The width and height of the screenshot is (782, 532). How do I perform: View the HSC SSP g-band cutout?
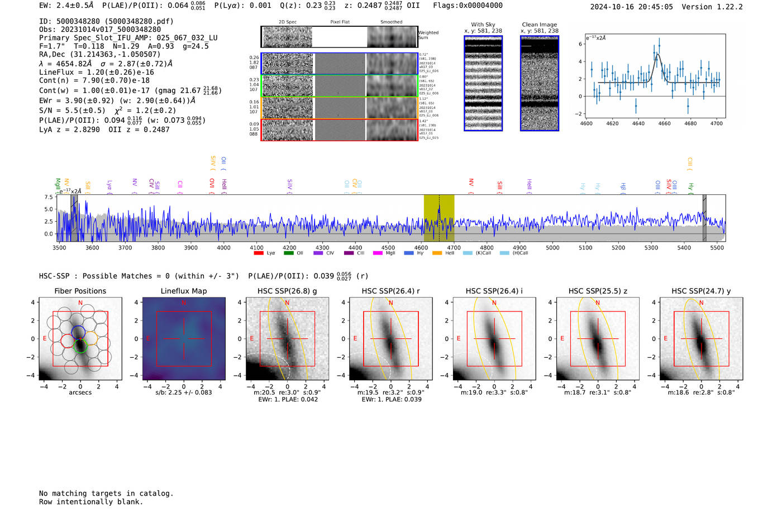(287, 339)
